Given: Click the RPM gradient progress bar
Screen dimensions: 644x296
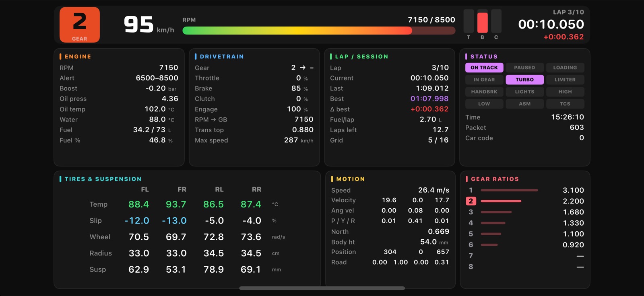Looking at the screenshot, I should pyautogui.click(x=319, y=31).
